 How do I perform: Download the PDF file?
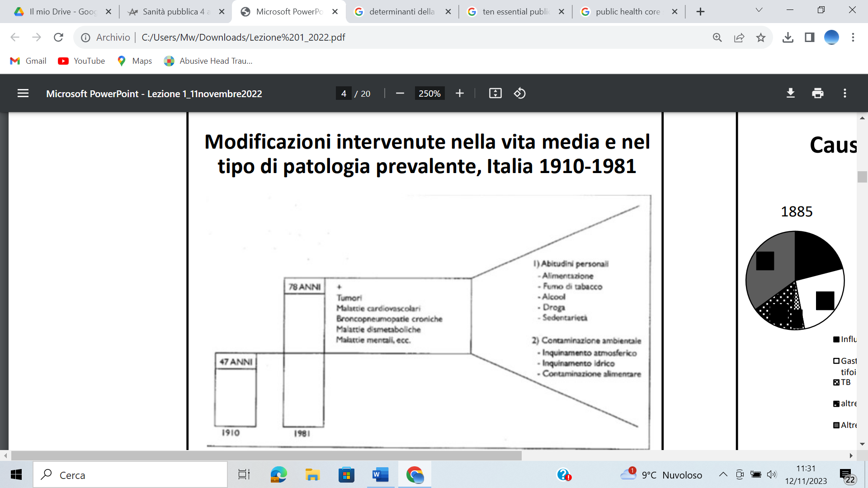791,94
